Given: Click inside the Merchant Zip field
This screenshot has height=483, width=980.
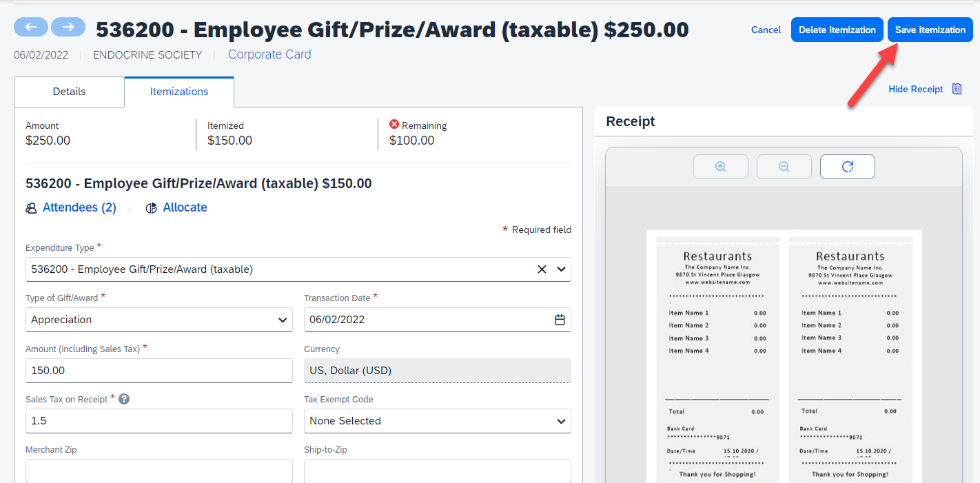Looking at the screenshot, I should (x=159, y=471).
